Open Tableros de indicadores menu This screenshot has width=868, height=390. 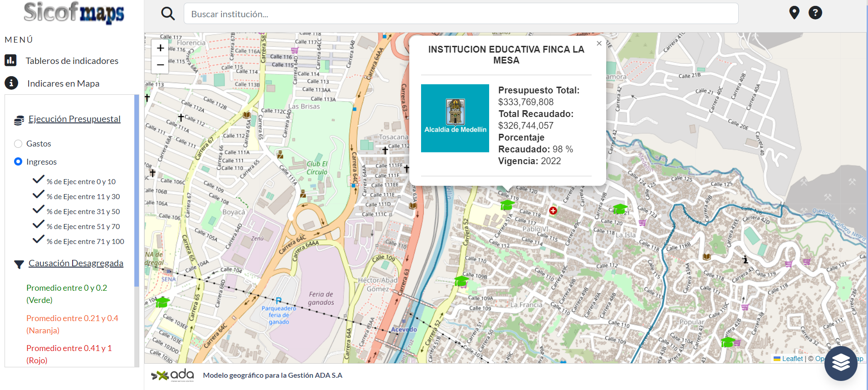[x=72, y=61]
